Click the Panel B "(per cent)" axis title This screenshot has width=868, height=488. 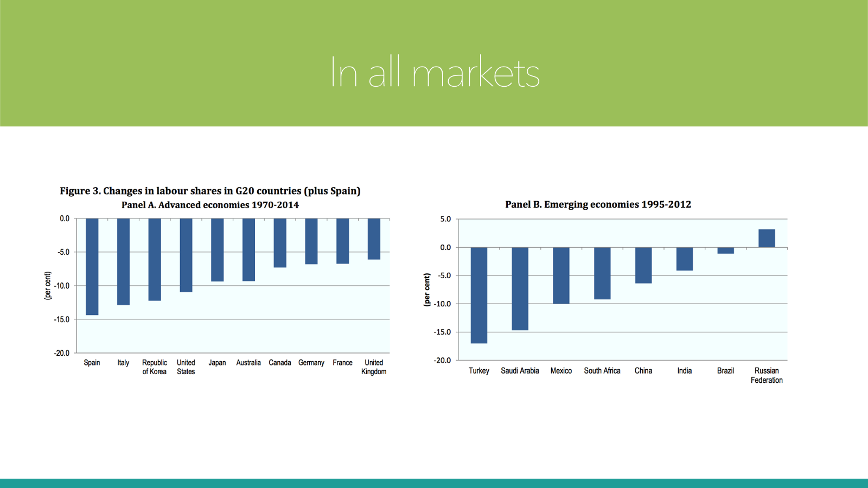pos(427,290)
